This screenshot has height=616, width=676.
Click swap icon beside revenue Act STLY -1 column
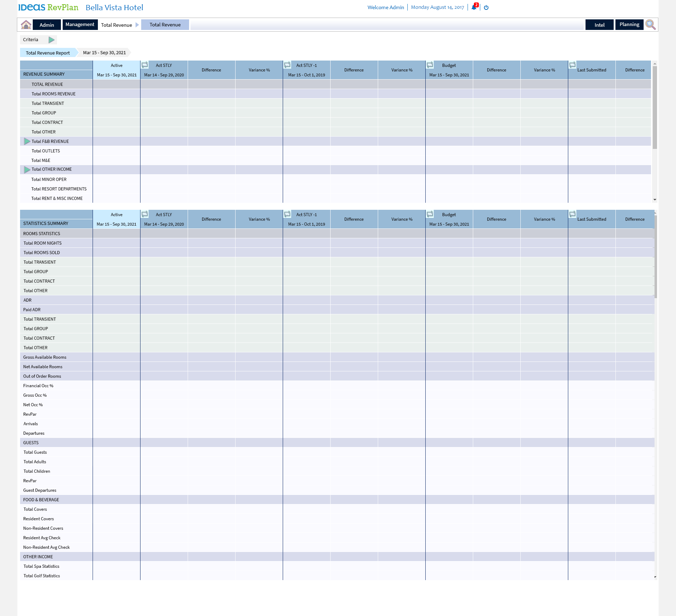tap(287, 65)
